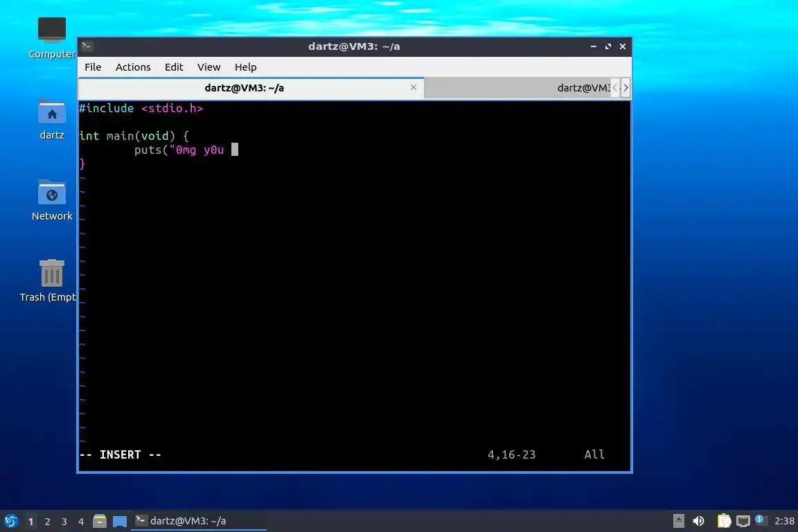Click the 'All' scroll position indicator
Screen dimensions: 798x532
tap(594, 454)
